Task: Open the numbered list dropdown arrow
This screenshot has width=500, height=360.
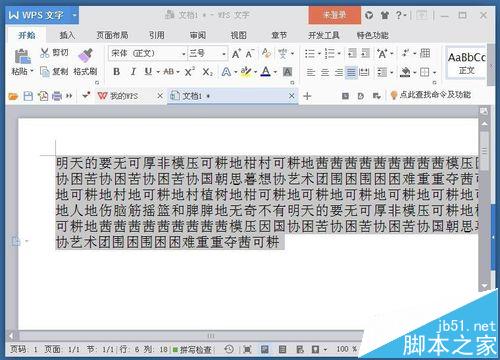Action: pyautogui.click(x=339, y=53)
